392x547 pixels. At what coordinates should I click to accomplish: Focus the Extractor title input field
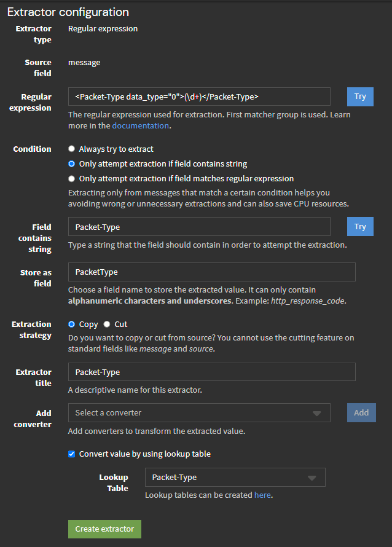tap(211, 372)
